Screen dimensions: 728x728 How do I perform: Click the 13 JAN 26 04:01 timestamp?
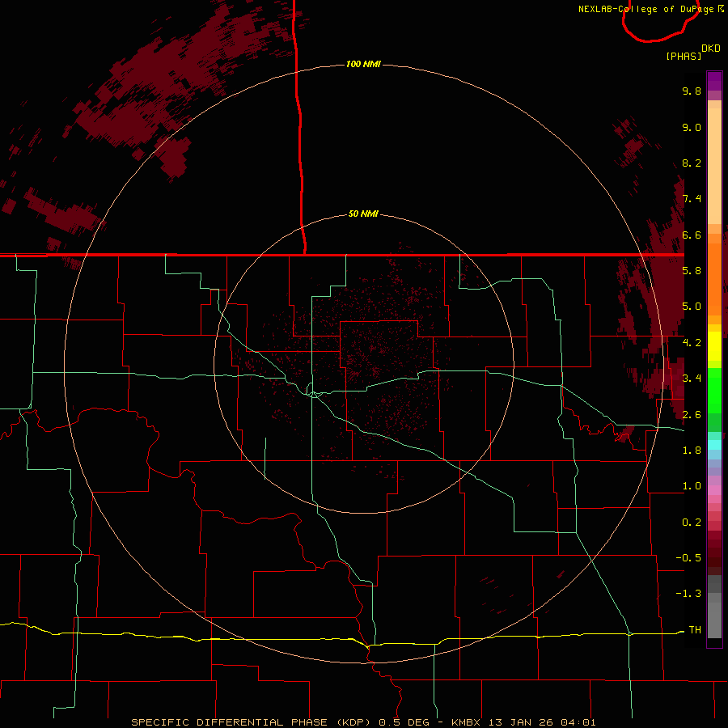542,722
